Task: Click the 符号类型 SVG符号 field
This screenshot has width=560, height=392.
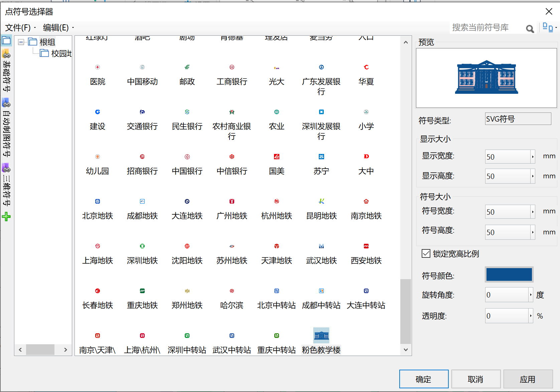Action: pos(518,119)
